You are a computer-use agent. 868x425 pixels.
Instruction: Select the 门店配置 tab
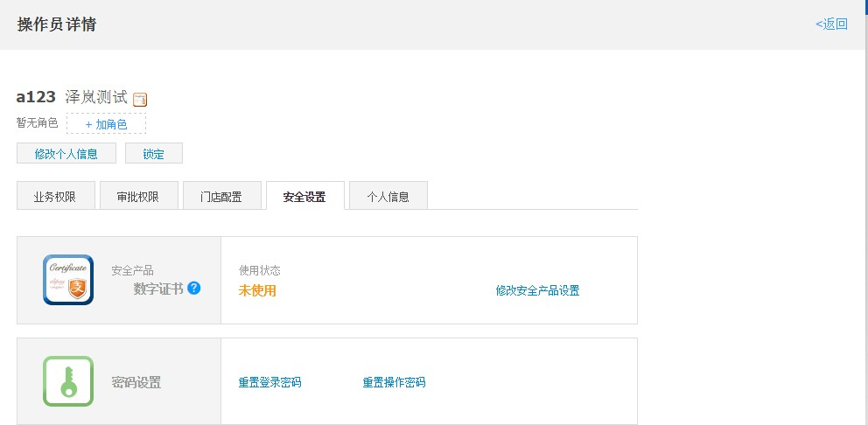click(221, 197)
